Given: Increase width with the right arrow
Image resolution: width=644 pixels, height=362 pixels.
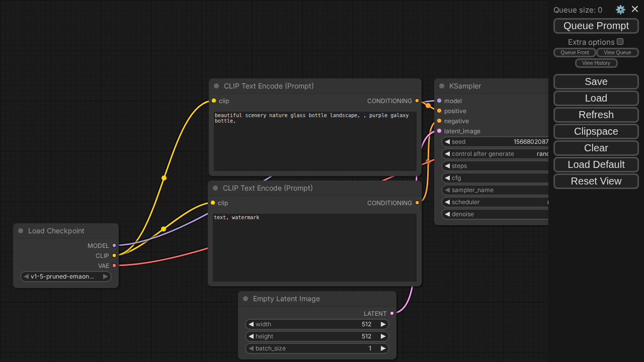Looking at the screenshot, I should click(x=383, y=324).
